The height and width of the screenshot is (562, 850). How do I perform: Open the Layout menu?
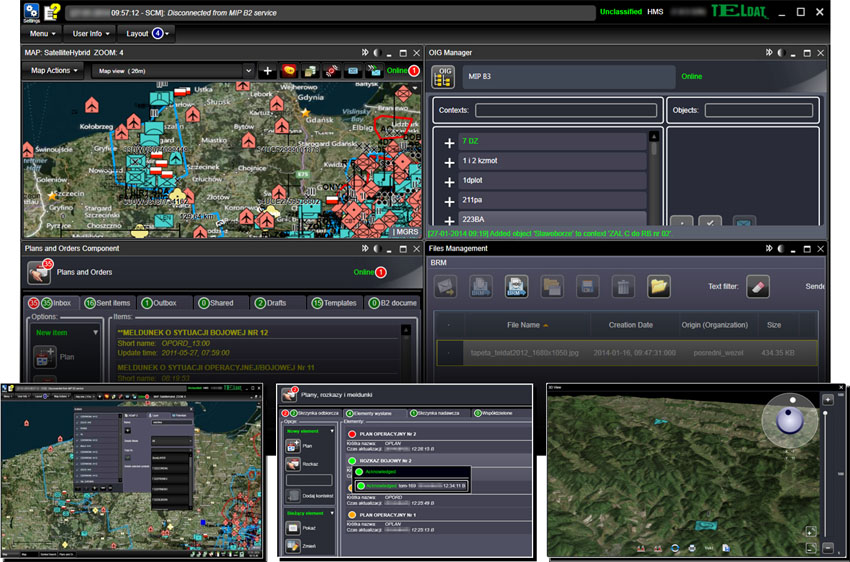147,34
